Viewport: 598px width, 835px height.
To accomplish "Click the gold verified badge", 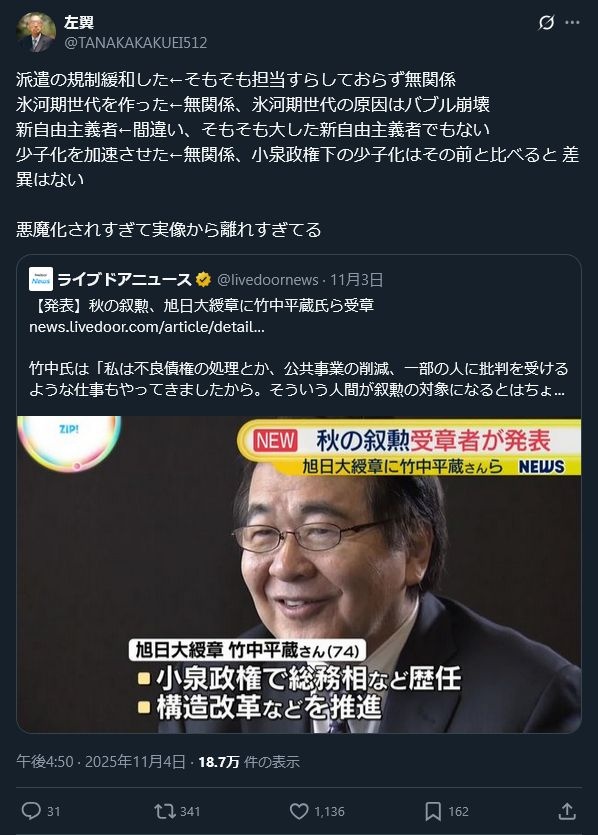I will click(203, 279).
